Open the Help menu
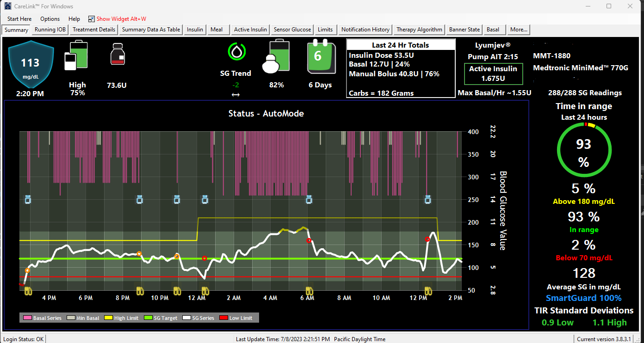Image resolution: width=644 pixels, height=343 pixels. [74, 19]
